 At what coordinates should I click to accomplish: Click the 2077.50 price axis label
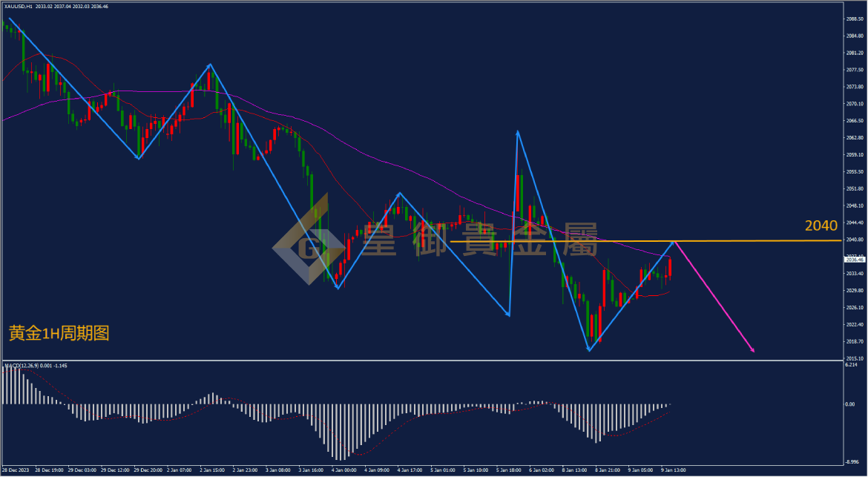point(854,70)
